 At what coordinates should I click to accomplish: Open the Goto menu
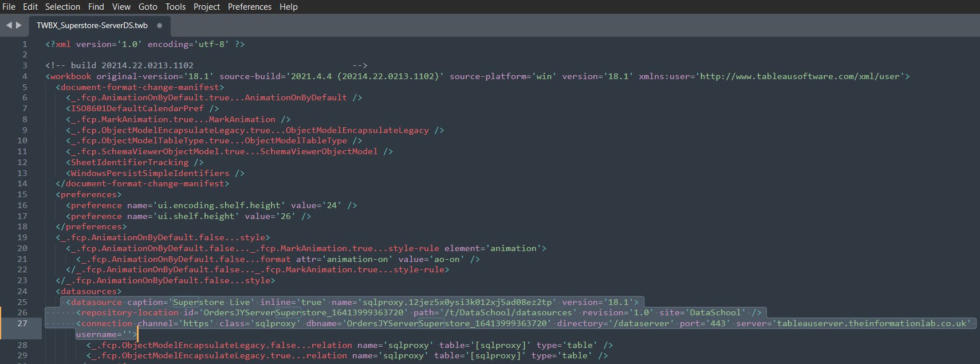(x=148, y=7)
